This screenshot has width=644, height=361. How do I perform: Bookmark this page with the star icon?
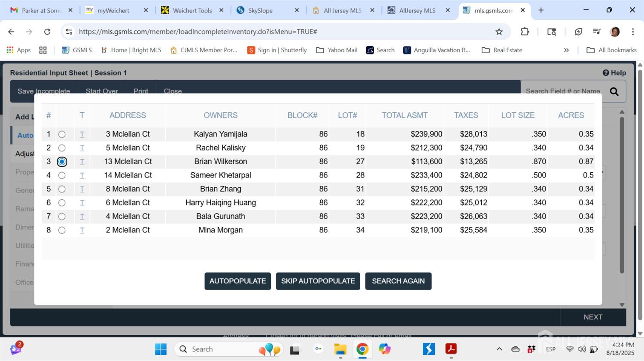(499, 32)
